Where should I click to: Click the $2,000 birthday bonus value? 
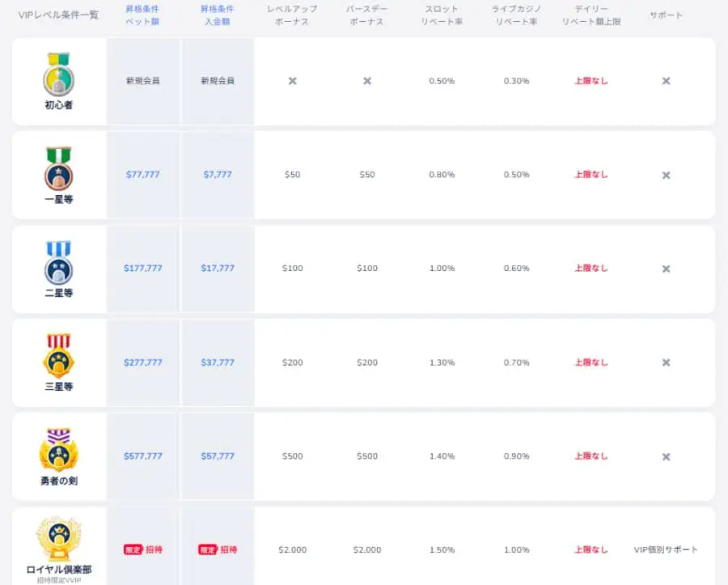(x=367, y=549)
